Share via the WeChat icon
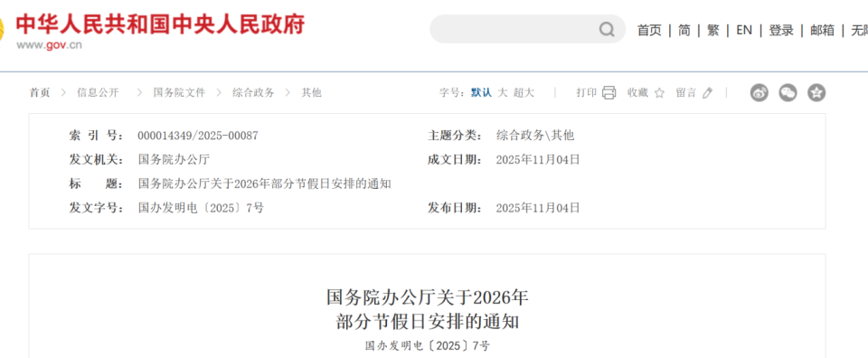Image resolution: width=868 pixels, height=358 pixels. [x=788, y=92]
